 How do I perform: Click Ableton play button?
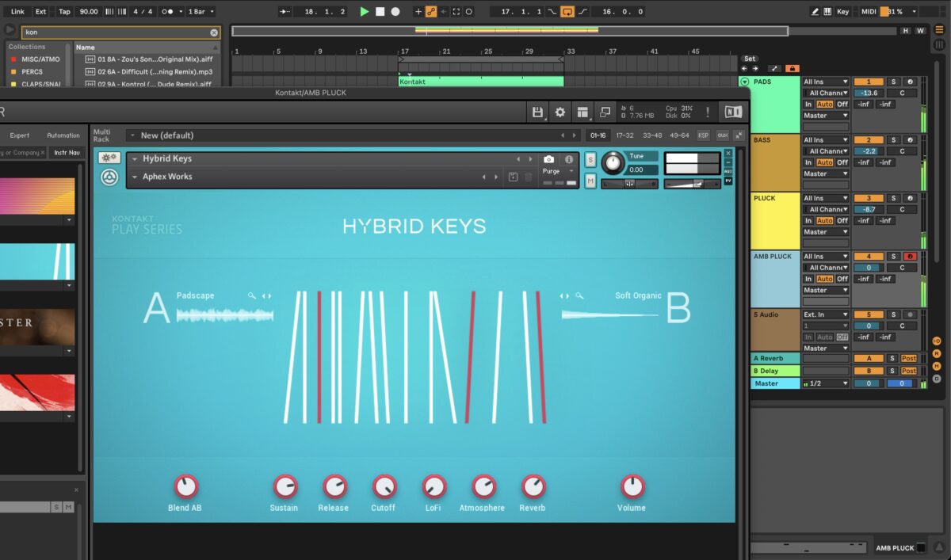[365, 11]
